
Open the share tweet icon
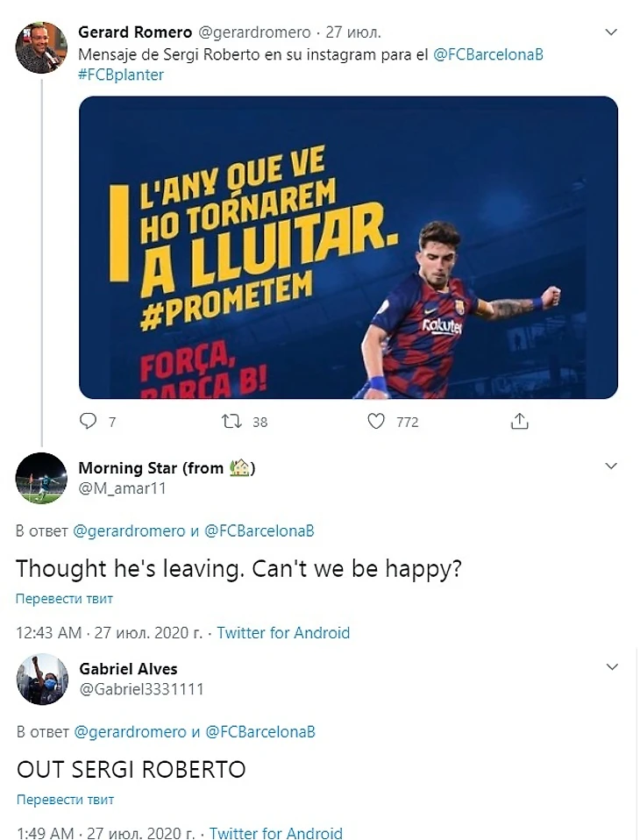click(519, 421)
